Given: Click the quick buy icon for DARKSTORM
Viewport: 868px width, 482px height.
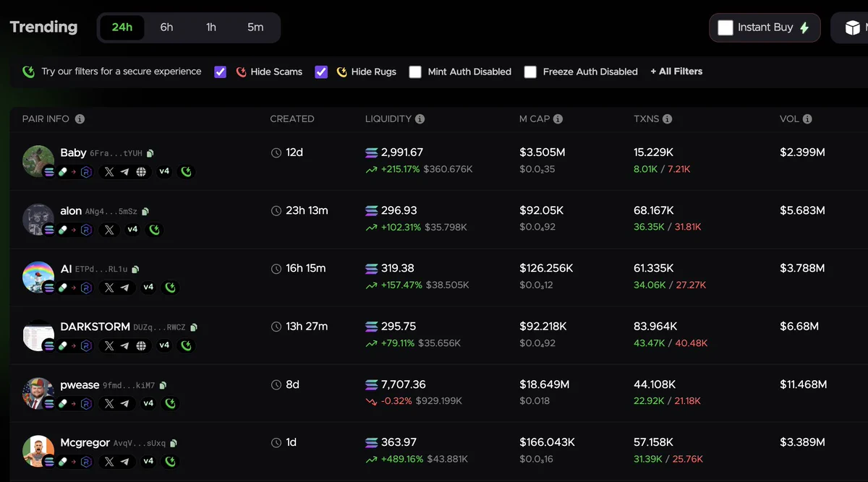Looking at the screenshot, I should (x=187, y=345).
